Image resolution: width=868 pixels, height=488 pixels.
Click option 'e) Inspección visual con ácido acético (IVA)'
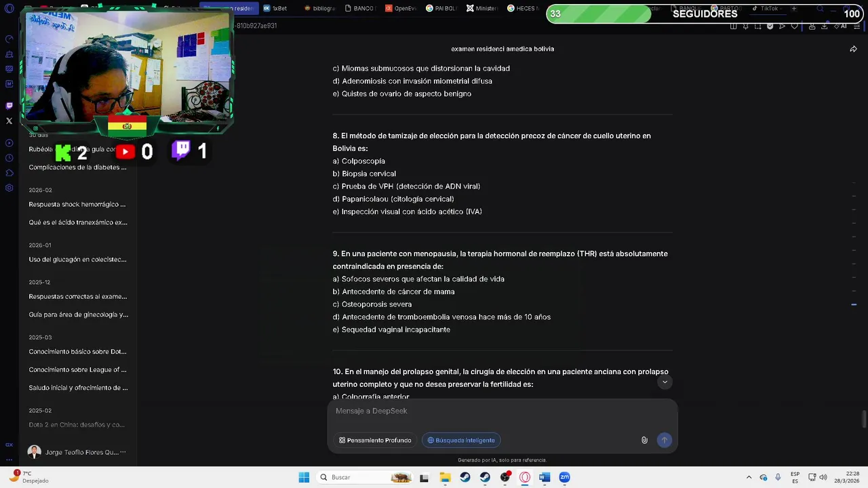pyautogui.click(x=407, y=212)
